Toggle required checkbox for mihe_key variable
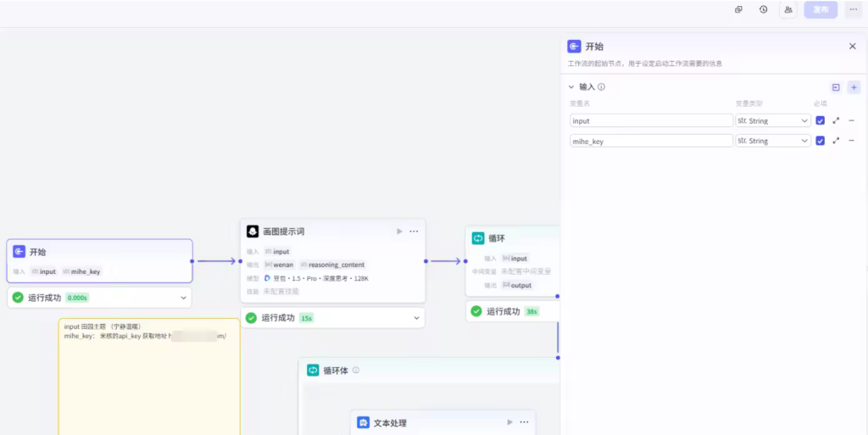Viewport: 868px width, 435px height. pos(820,141)
